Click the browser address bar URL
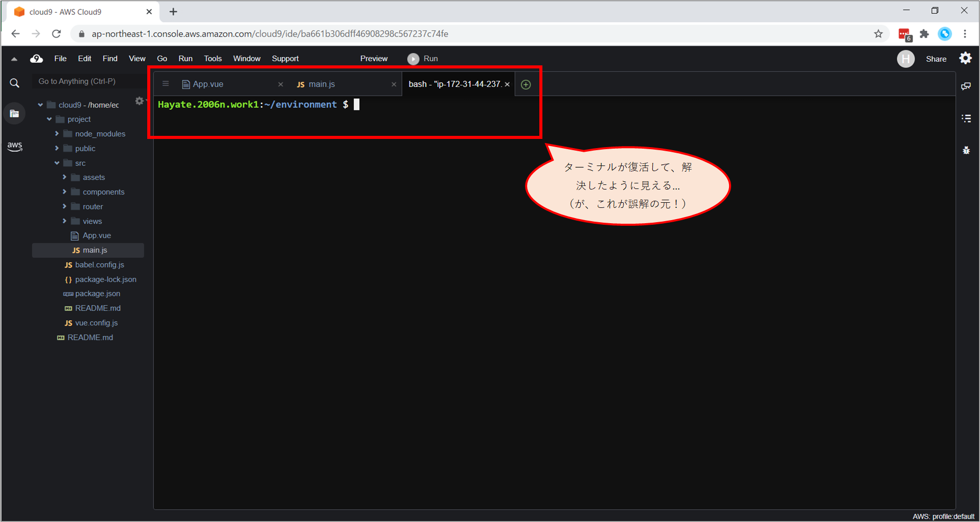 pyautogui.click(x=270, y=34)
